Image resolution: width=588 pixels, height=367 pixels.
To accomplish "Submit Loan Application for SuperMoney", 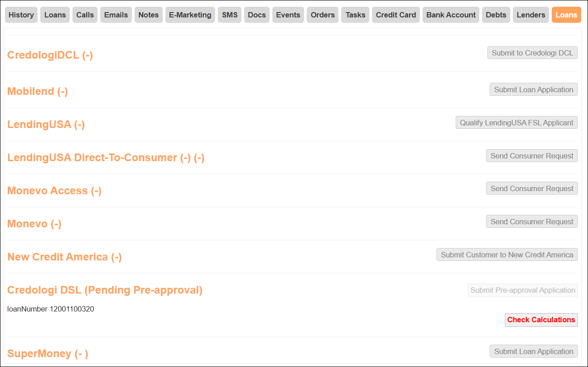I will point(533,351).
